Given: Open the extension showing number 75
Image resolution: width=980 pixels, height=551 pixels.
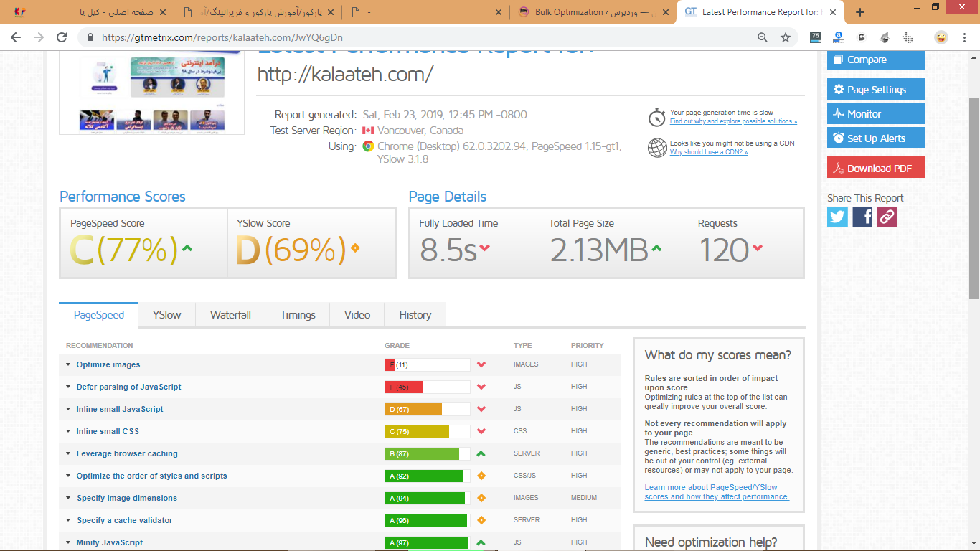Looking at the screenshot, I should [815, 37].
